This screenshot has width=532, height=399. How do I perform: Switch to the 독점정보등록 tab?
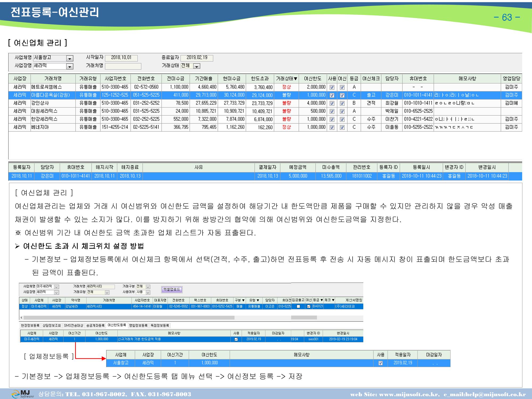160,326
